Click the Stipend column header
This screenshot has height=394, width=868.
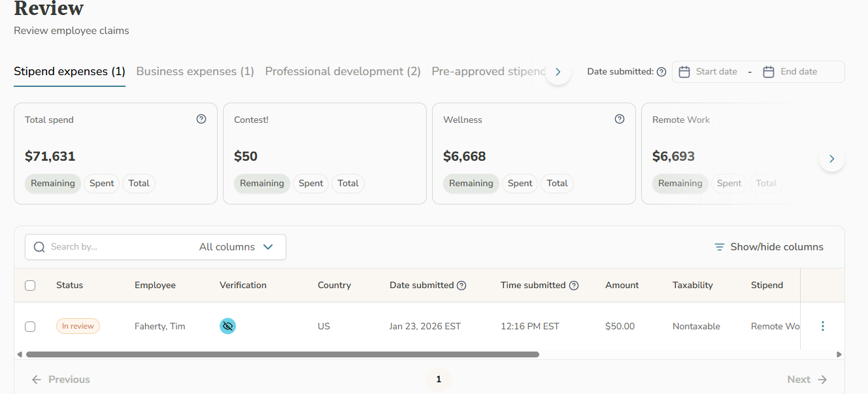767,286
